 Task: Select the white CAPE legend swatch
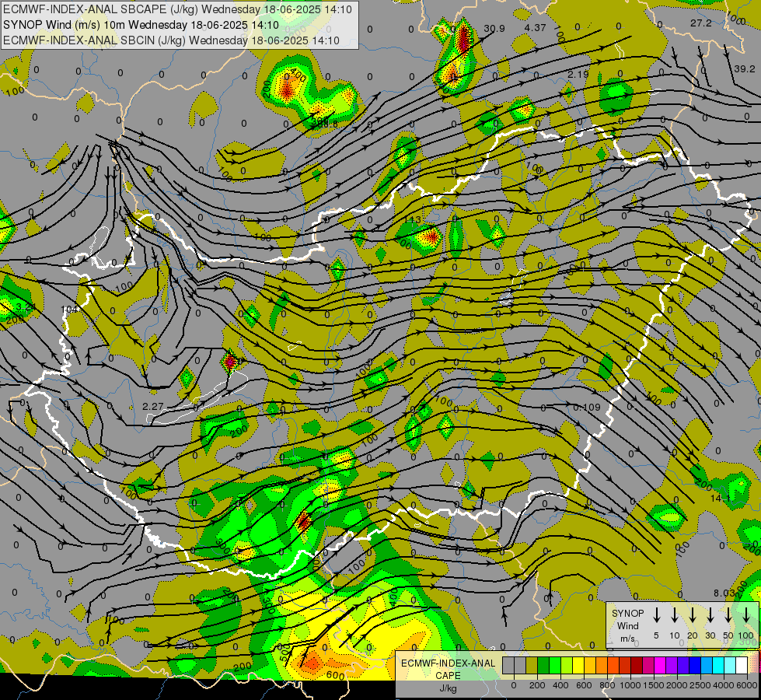pos(741,666)
